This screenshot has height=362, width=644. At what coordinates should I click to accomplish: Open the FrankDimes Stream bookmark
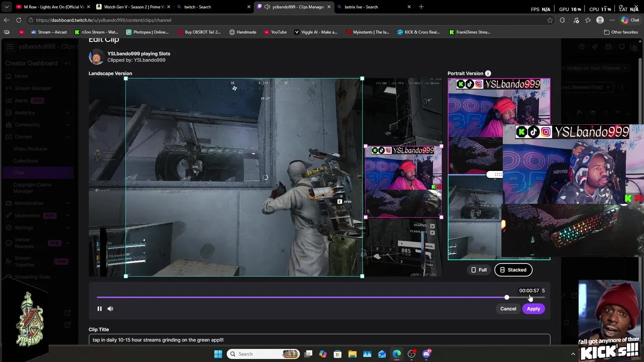(470, 32)
